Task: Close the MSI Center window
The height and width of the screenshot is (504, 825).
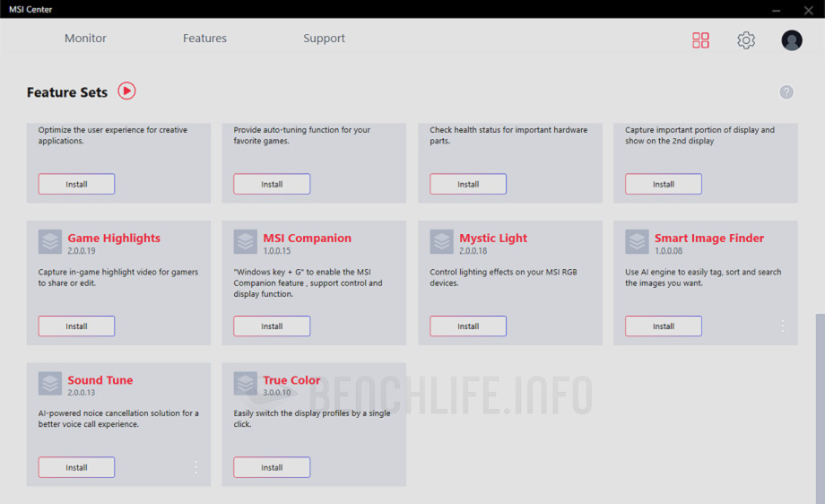Action: [808, 10]
